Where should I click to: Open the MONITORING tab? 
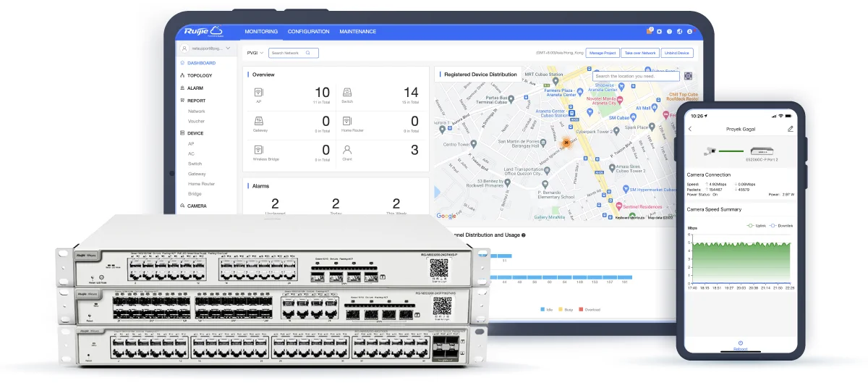pyautogui.click(x=261, y=32)
